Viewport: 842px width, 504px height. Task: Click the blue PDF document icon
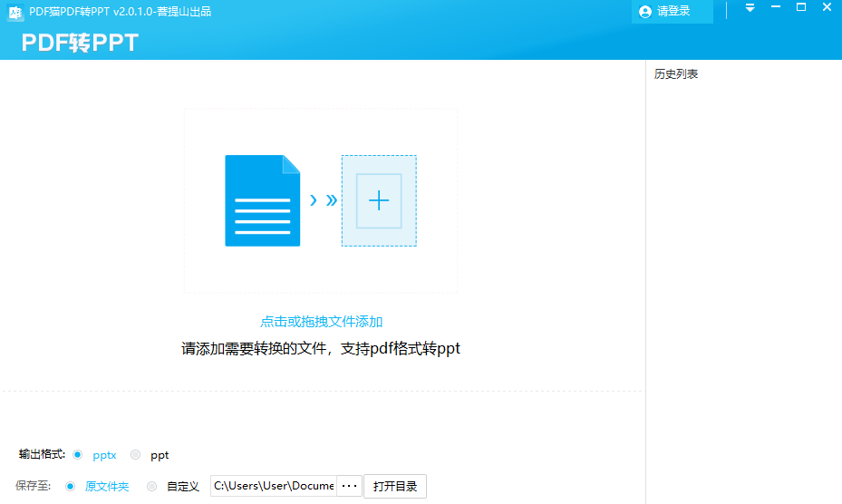(262, 200)
